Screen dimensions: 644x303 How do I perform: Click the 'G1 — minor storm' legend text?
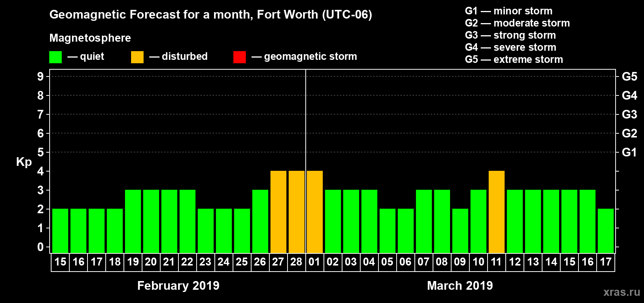point(509,11)
